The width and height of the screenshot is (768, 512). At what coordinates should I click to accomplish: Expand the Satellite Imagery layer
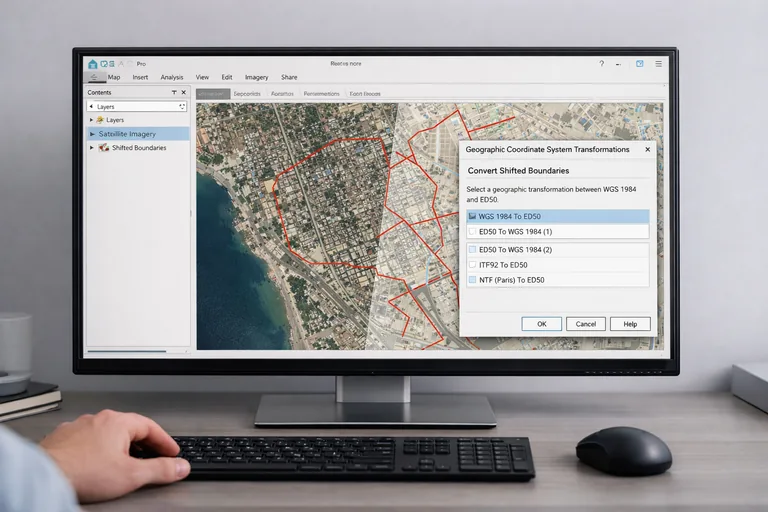[92, 134]
